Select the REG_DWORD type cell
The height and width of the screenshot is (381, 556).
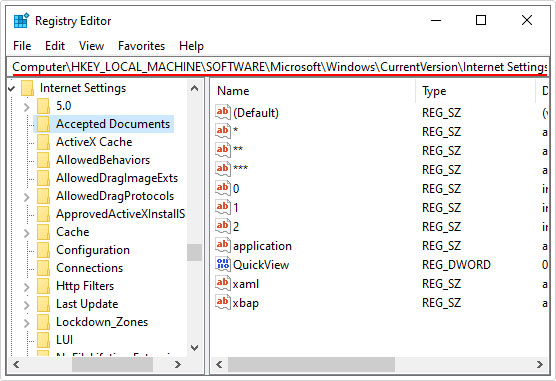coord(456,265)
